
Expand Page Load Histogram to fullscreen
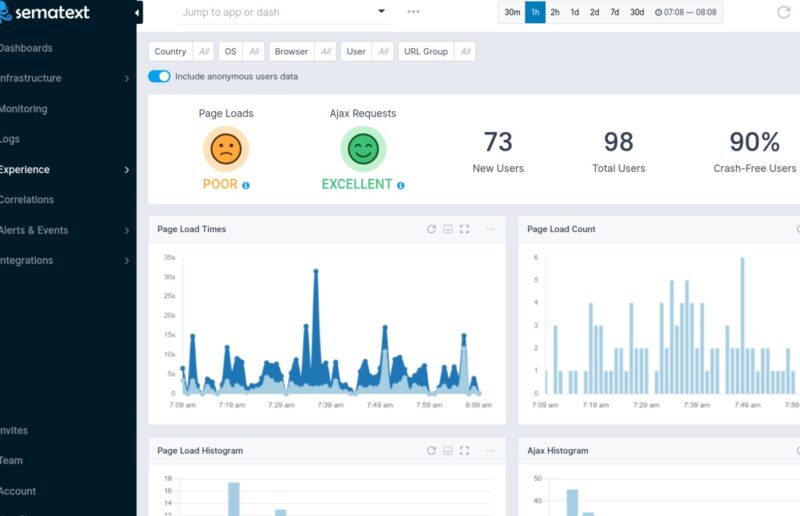click(464, 451)
